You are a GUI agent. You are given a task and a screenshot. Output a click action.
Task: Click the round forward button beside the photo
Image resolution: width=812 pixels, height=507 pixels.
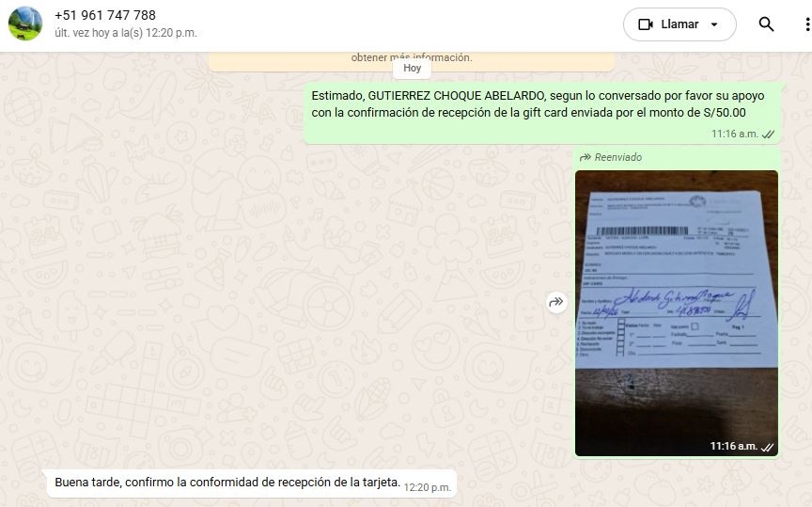click(555, 302)
